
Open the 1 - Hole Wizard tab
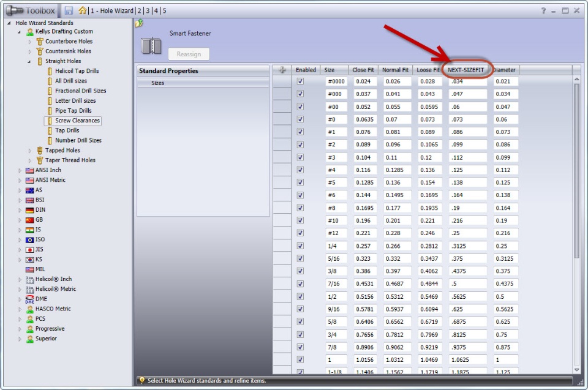tap(112, 11)
